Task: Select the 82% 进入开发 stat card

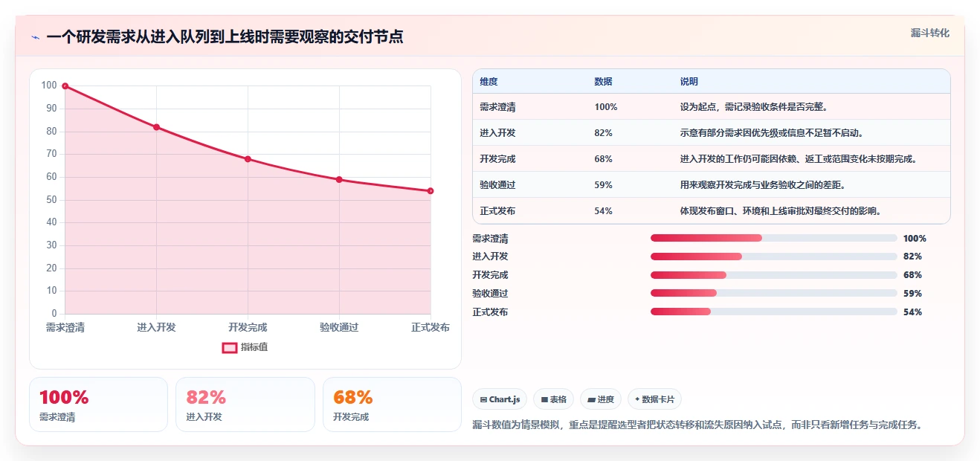Action: (x=245, y=404)
